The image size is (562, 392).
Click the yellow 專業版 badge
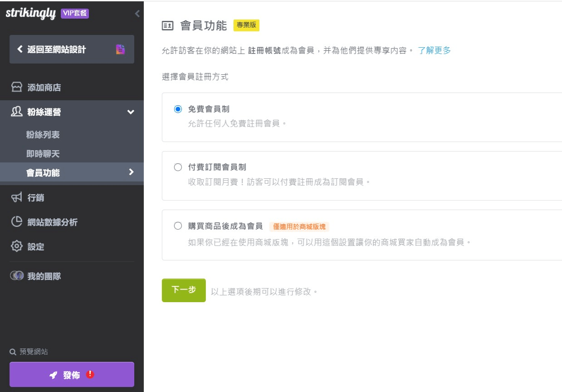click(x=245, y=25)
